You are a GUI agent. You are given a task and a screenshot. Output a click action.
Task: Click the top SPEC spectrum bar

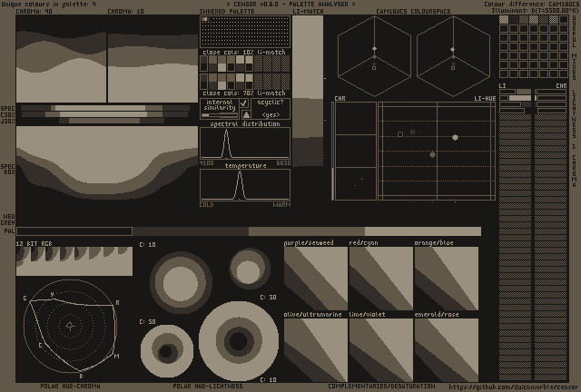[x=105, y=108]
